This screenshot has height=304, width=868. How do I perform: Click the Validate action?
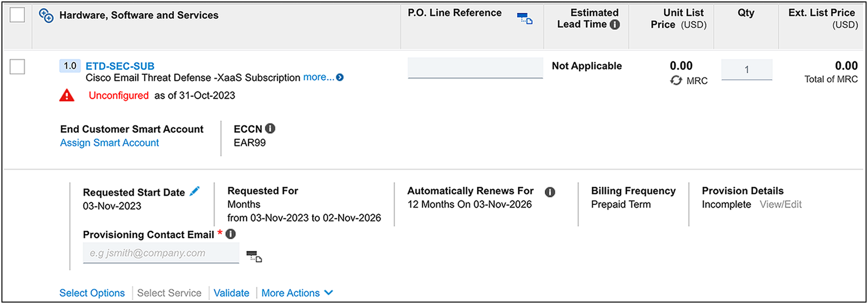coord(232,292)
